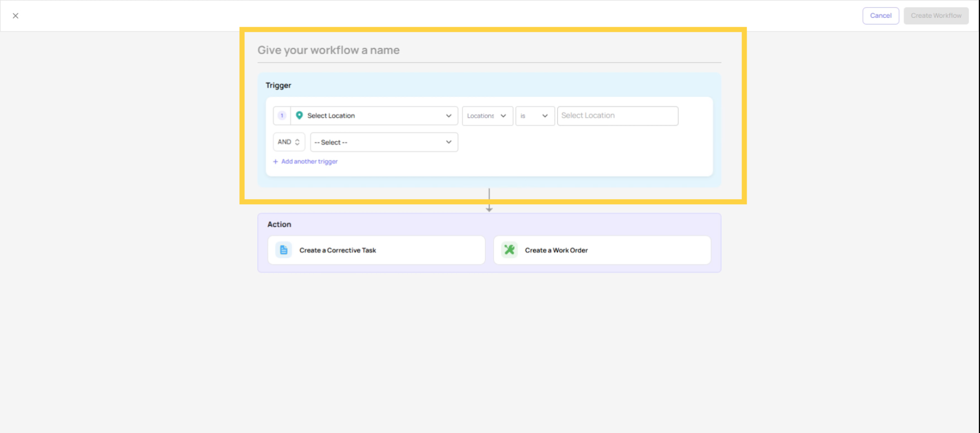980x433 pixels.
Task: Focus the workflow name field
Action: click(489, 51)
